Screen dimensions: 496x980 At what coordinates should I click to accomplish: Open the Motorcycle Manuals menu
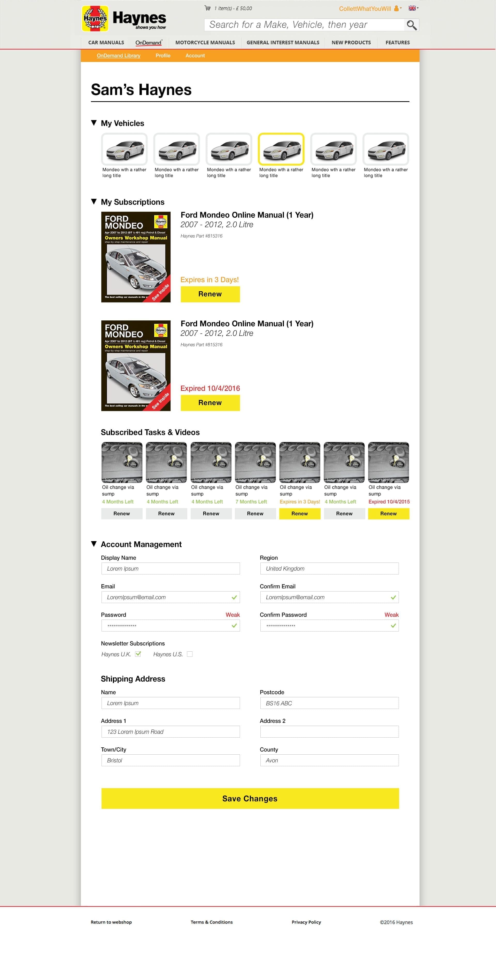coord(205,43)
